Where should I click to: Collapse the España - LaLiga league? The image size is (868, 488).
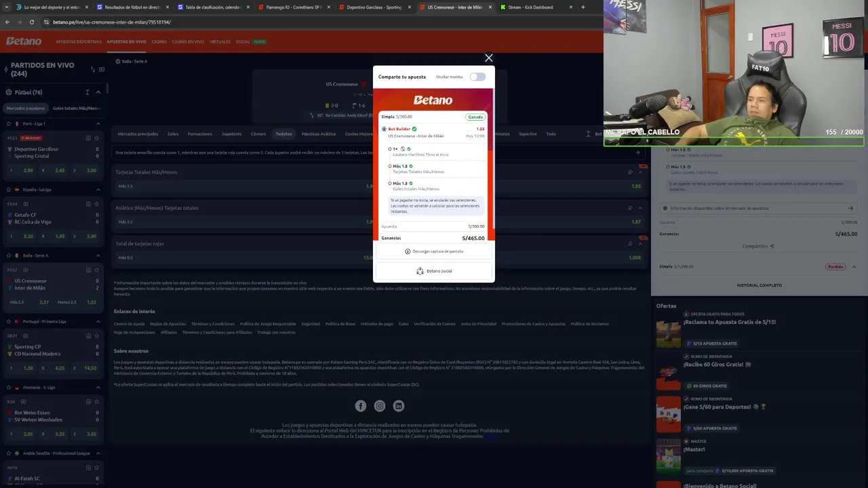[x=98, y=190]
